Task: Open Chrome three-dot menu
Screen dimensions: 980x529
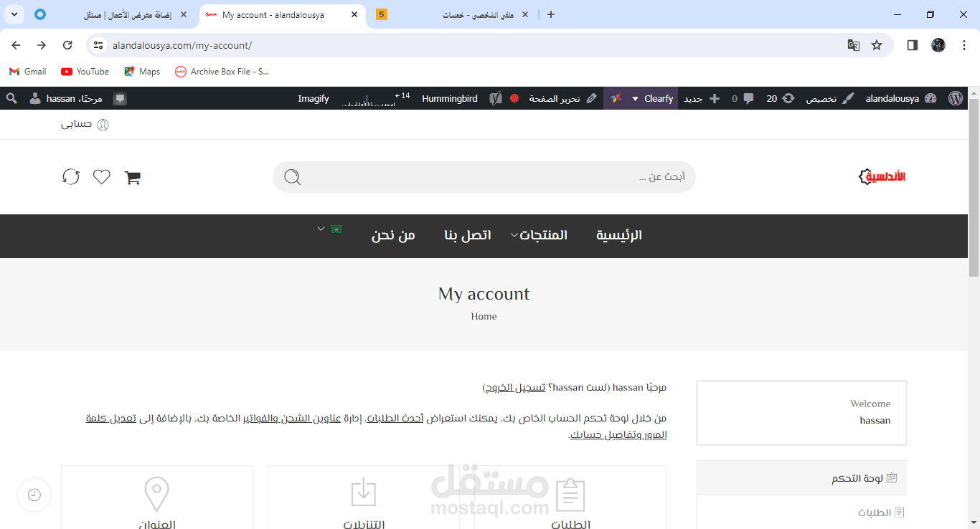Action: point(963,45)
